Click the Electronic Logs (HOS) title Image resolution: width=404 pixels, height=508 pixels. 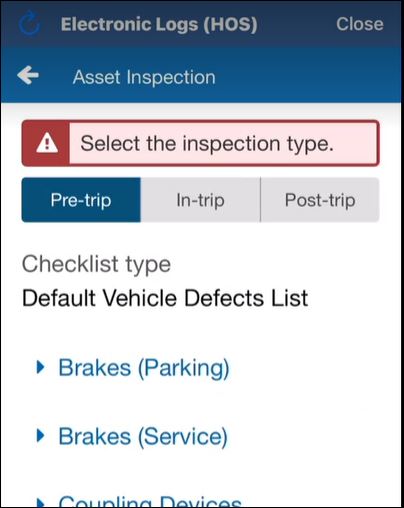coord(159,24)
